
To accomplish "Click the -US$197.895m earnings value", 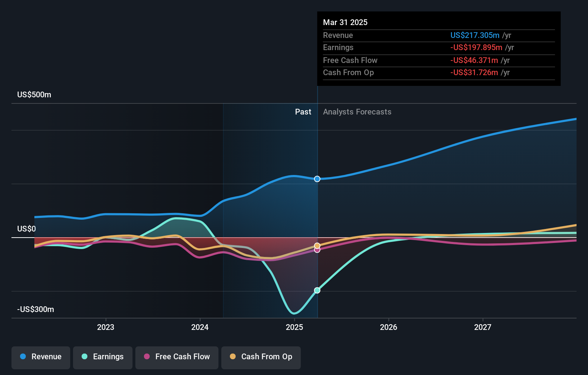I will point(476,47).
